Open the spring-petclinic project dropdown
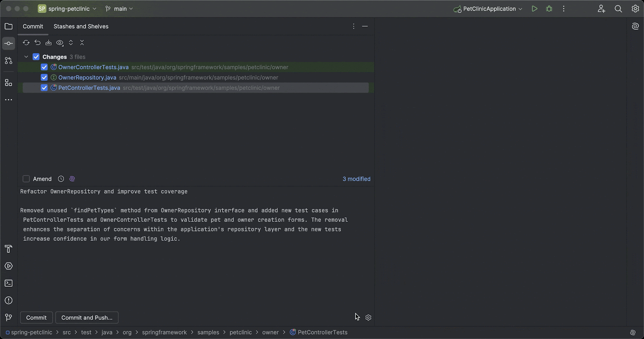Viewport: 644px width, 339px height. [x=67, y=8]
